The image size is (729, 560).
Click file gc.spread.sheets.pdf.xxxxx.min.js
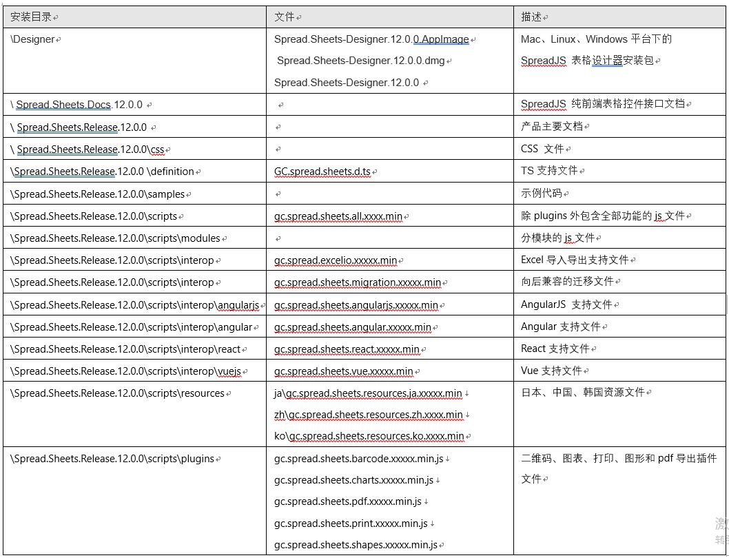(x=348, y=501)
